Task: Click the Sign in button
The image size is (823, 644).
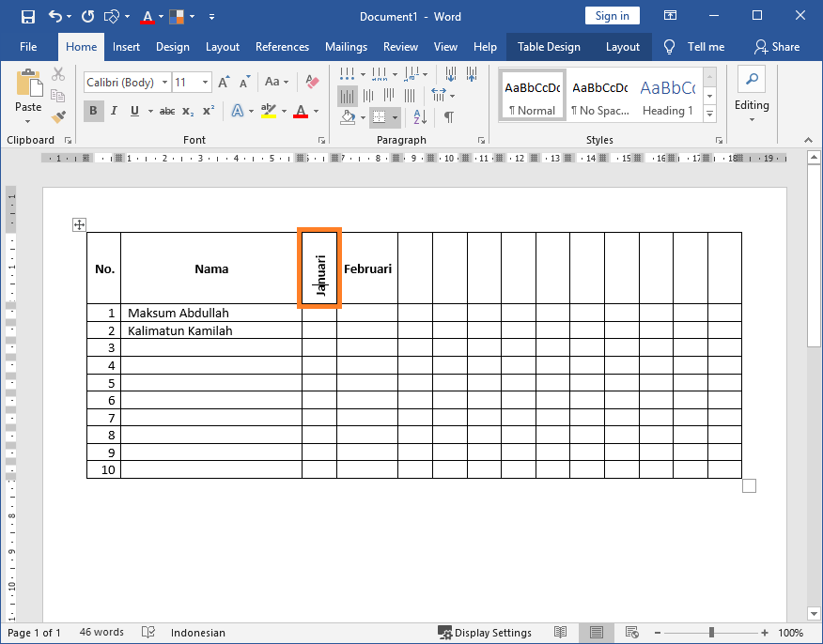Action: 612,16
